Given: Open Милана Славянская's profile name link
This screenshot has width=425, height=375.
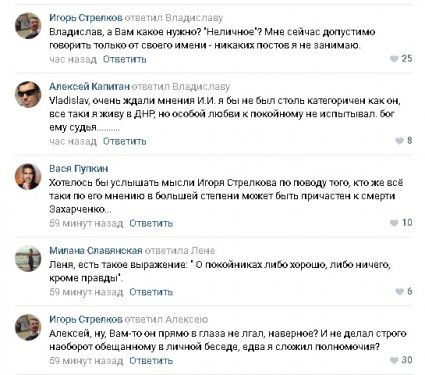Looking at the screenshot, I should pyautogui.click(x=96, y=251).
